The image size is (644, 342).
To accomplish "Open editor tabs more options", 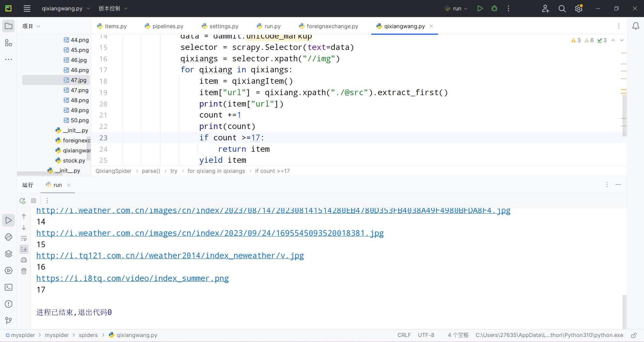I will 619,26.
